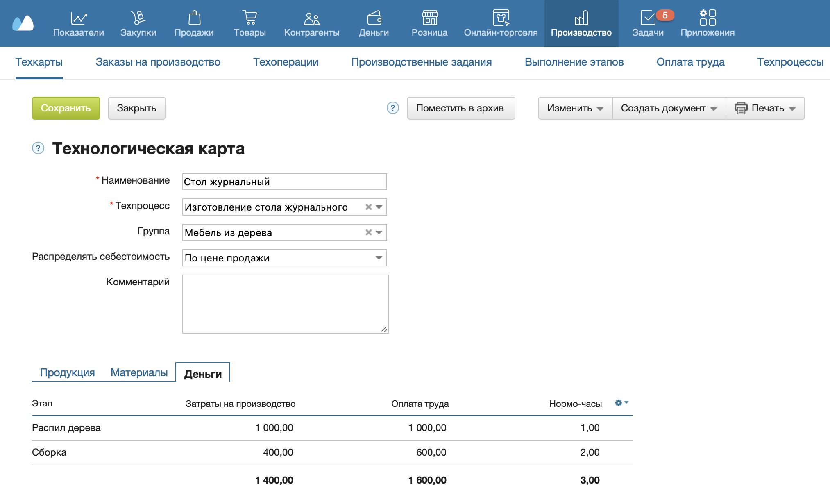Expand the Группа dropdown arrow
This screenshot has height=504, width=830.
tap(379, 232)
